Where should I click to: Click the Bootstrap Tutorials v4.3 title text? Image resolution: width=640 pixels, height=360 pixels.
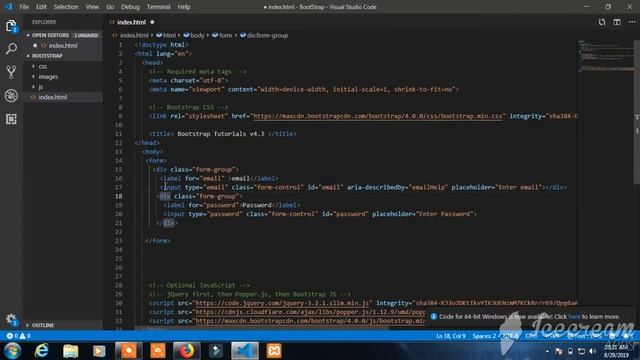click(221, 133)
